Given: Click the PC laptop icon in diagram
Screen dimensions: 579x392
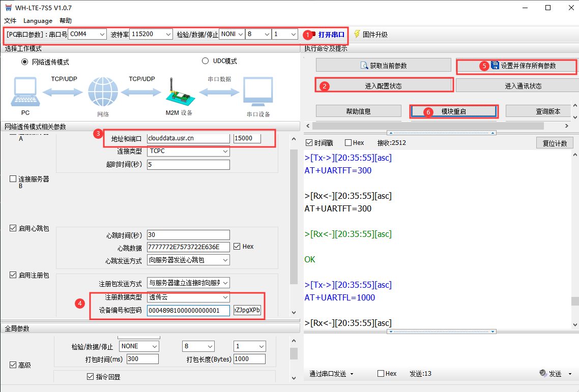Looking at the screenshot, I should tap(25, 93).
